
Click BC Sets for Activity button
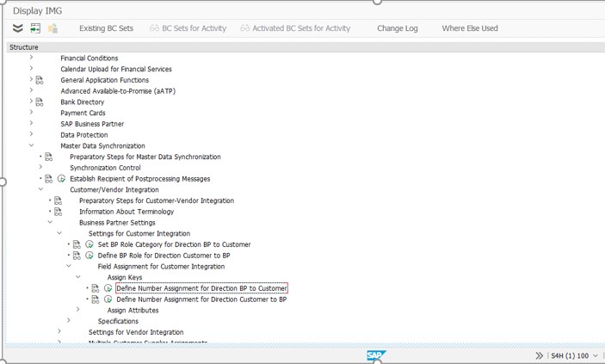click(x=188, y=28)
